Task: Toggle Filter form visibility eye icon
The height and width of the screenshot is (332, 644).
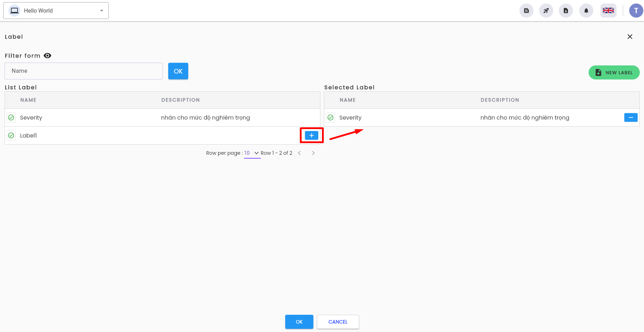Action: tap(48, 56)
